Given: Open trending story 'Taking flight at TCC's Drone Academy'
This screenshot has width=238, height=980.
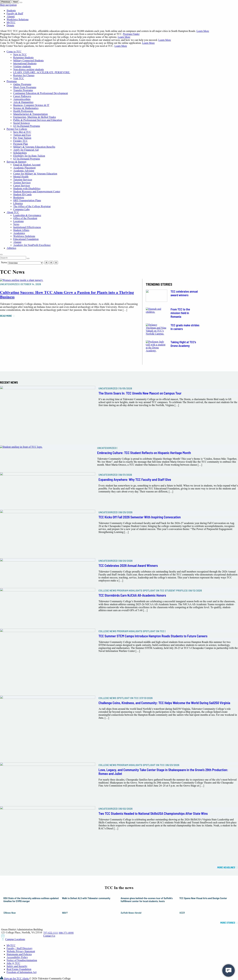Looking at the screenshot, I should (x=183, y=344).
